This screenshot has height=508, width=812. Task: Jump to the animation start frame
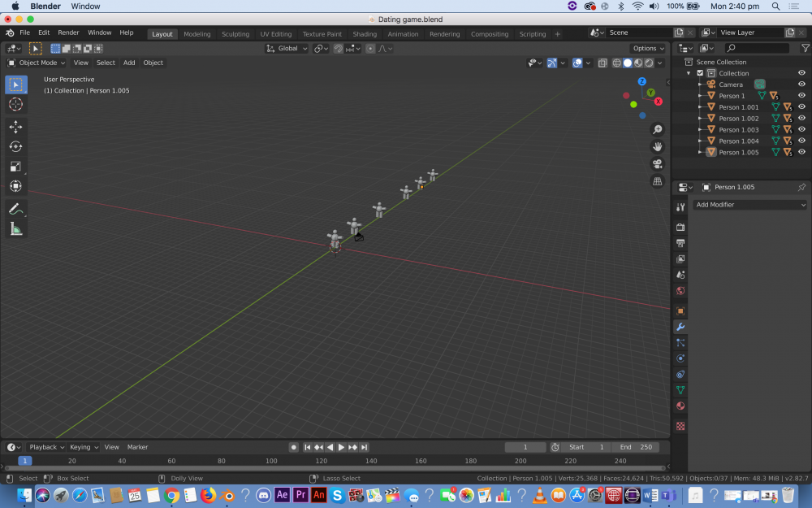tap(307, 447)
